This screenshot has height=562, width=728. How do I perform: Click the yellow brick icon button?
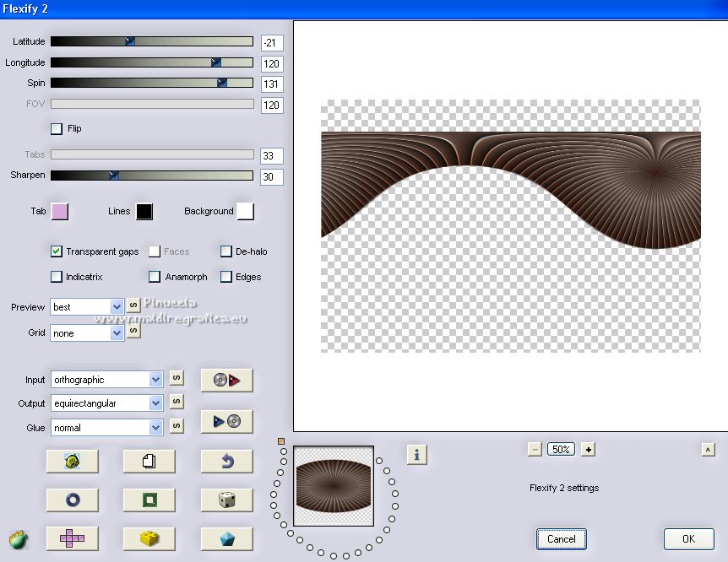point(149,539)
